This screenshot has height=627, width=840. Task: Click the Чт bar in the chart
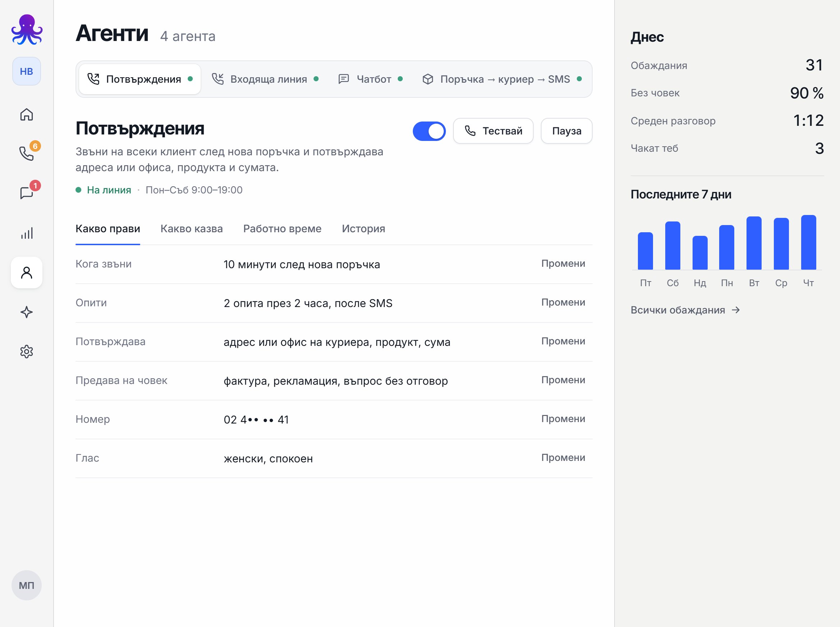[808, 242]
